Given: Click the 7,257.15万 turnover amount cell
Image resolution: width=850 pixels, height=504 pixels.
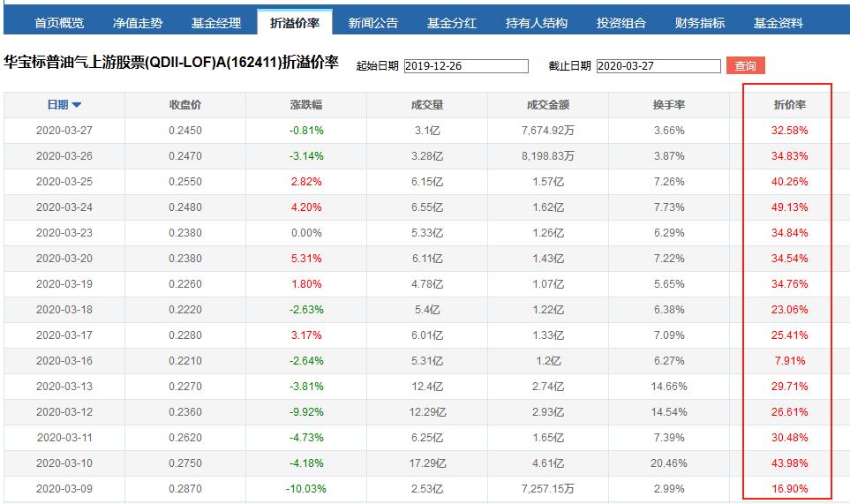Looking at the screenshot, I should click(x=548, y=489).
